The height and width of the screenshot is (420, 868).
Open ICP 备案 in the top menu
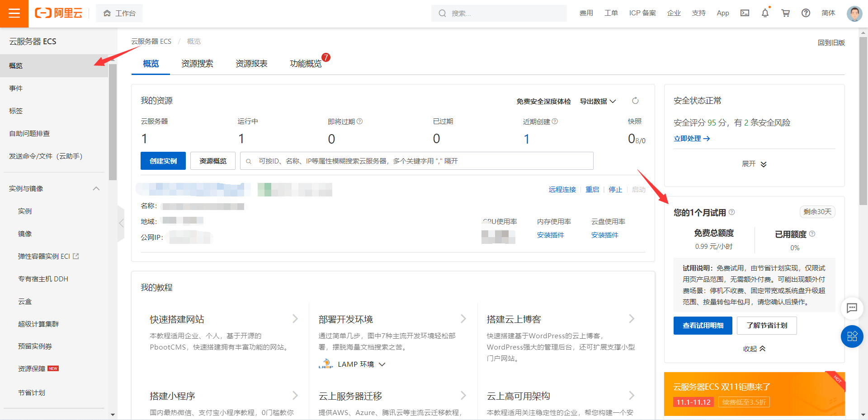pyautogui.click(x=642, y=13)
